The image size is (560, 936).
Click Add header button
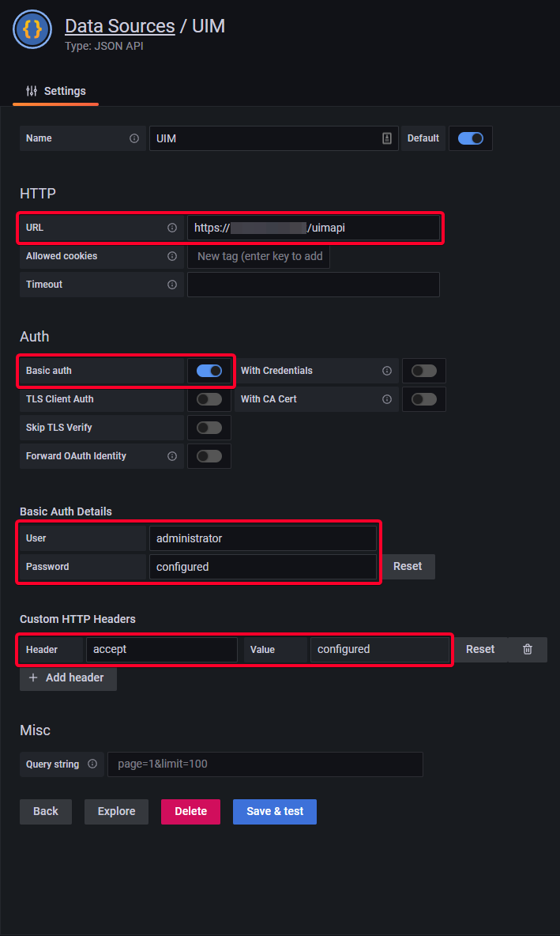(69, 678)
